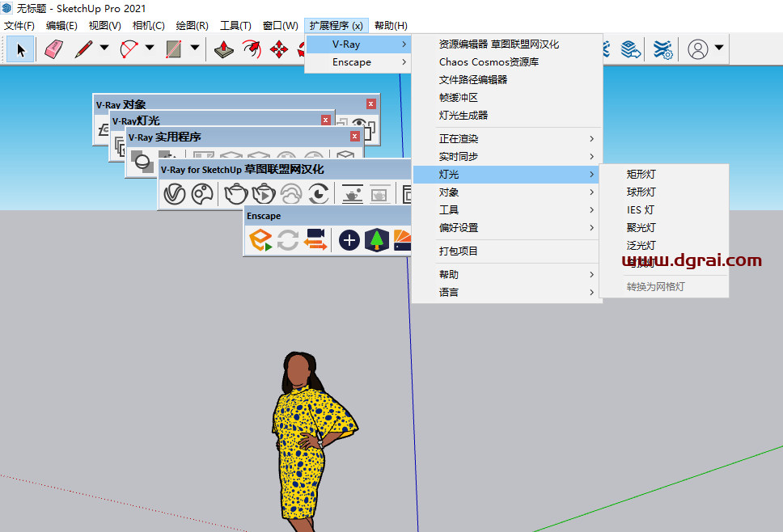Expand the 对象 submenu chevron
This screenshot has height=532, width=783.
click(591, 192)
